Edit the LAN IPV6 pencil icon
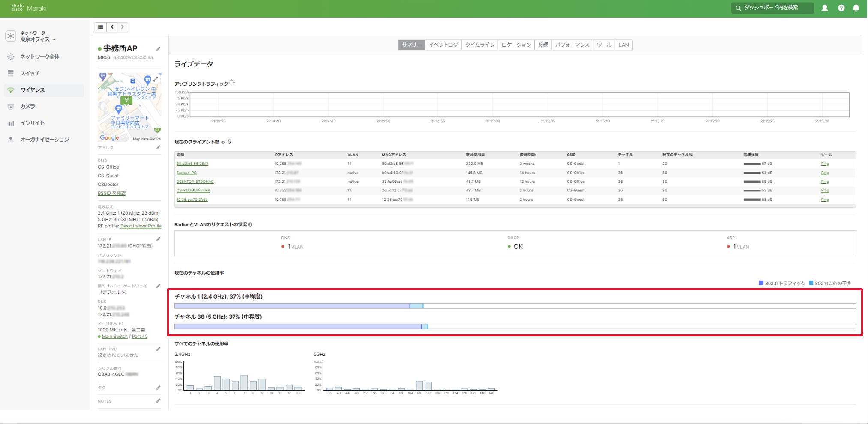The height and width of the screenshot is (424, 868). pos(159,349)
